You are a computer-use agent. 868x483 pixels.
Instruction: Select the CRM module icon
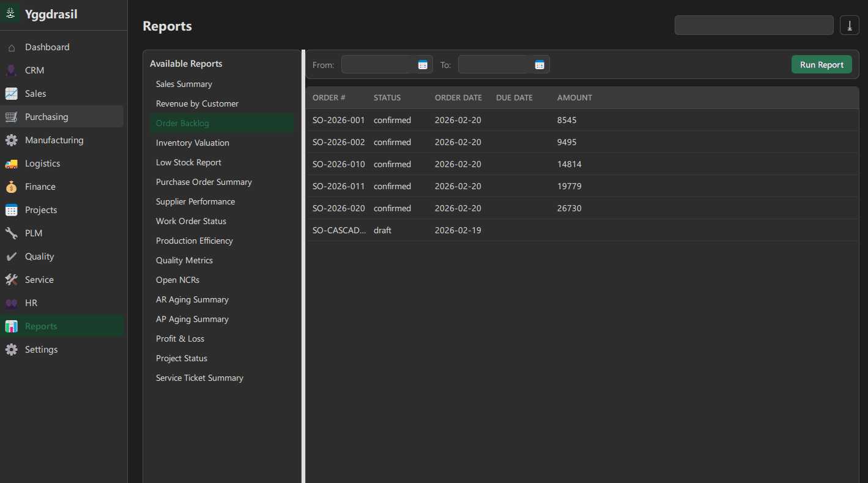pyautogui.click(x=11, y=70)
